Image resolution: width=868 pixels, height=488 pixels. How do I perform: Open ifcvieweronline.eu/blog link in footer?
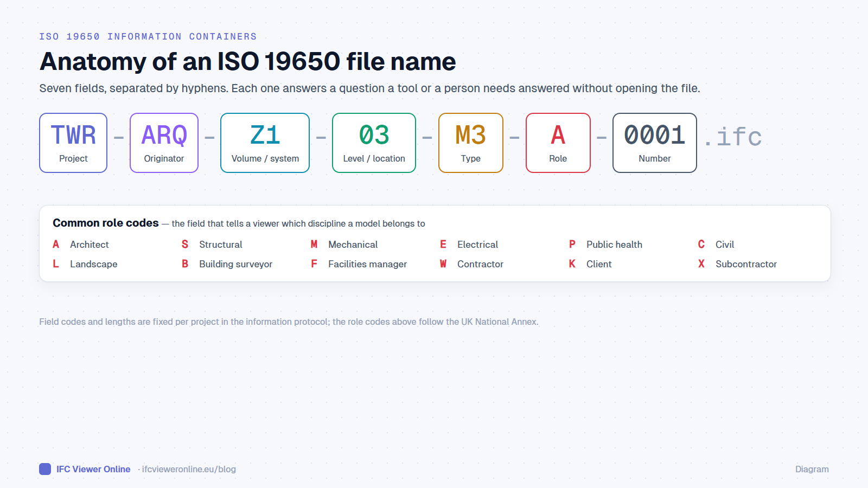coord(189,469)
